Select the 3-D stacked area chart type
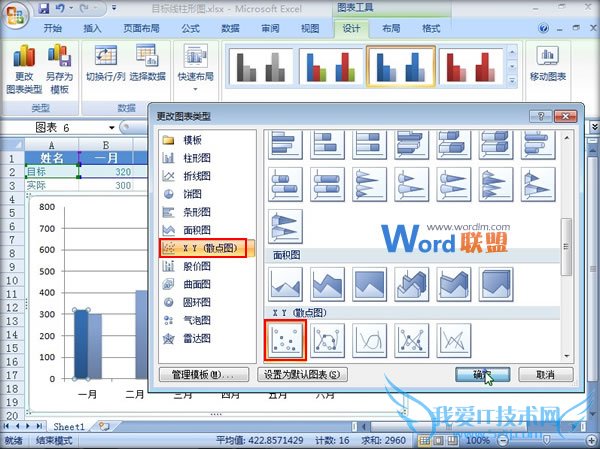The width and height of the screenshot is (600, 449). pos(453,284)
